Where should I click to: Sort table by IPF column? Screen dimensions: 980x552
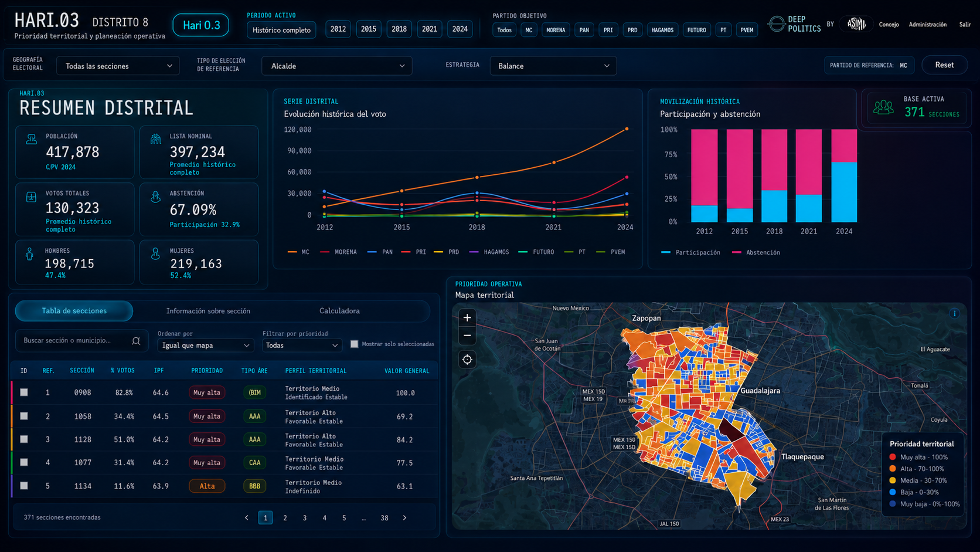point(159,371)
